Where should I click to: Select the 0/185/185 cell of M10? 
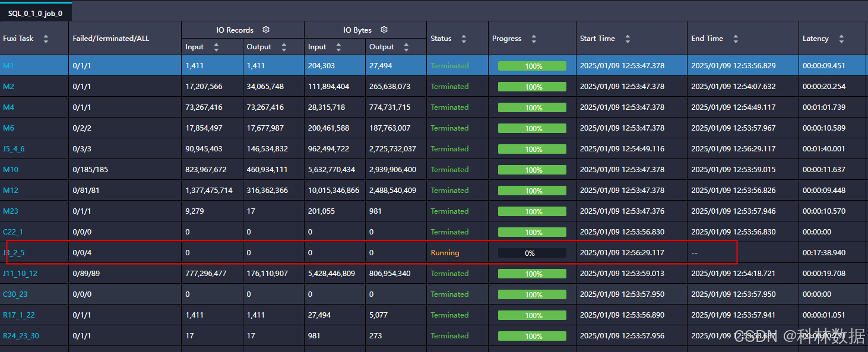coord(90,170)
